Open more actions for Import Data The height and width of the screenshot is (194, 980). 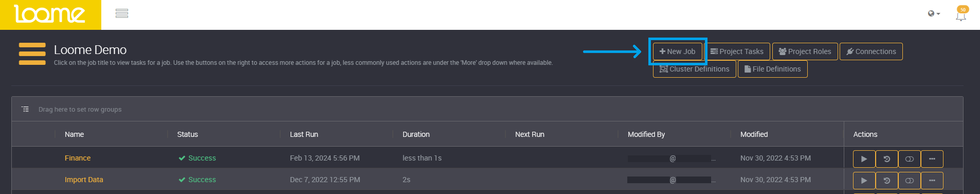(x=932, y=181)
